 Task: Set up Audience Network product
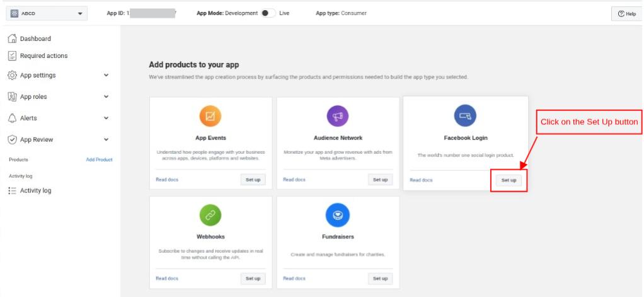[x=381, y=180]
